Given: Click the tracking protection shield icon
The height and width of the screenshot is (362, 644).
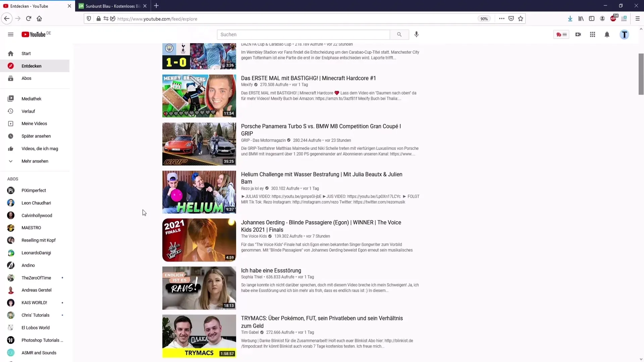Looking at the screenshot, I should pyautogui.click(x=89, y=19).
